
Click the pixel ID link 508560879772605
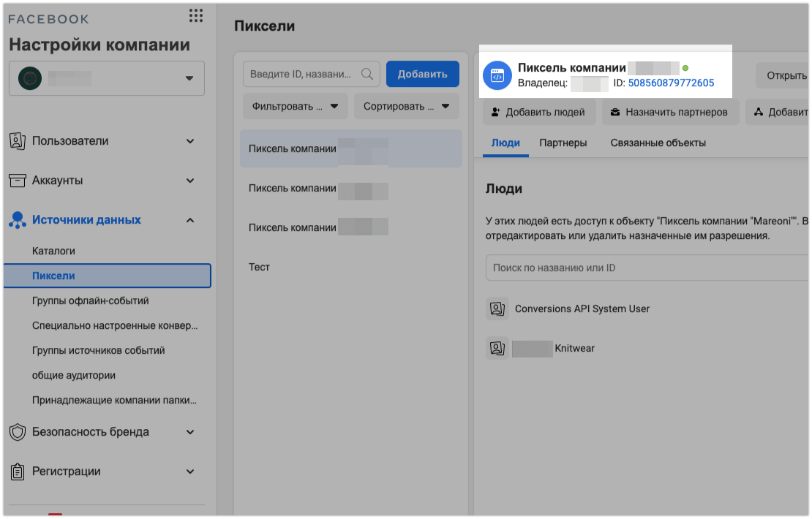pyautogui.click(x=671, y=83)
